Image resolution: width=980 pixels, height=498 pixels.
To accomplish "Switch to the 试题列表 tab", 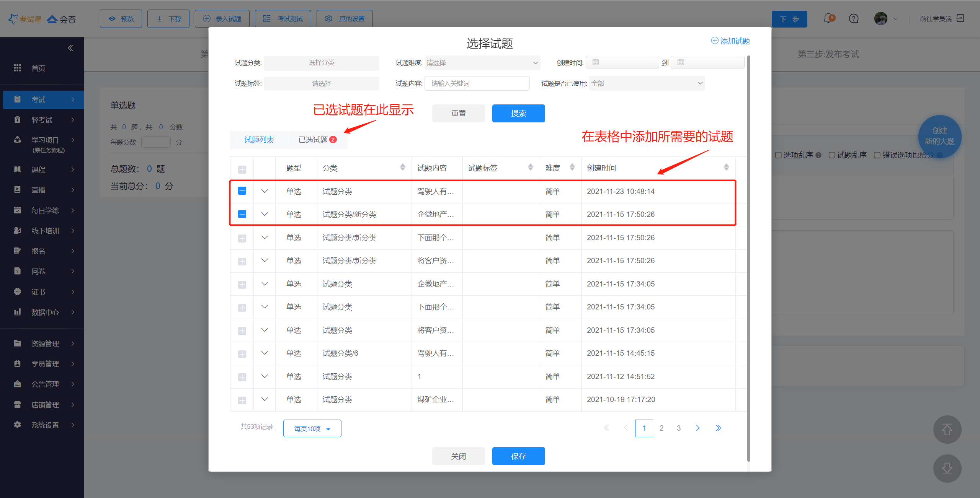I will pyautogui.click(x=259, y=140).
